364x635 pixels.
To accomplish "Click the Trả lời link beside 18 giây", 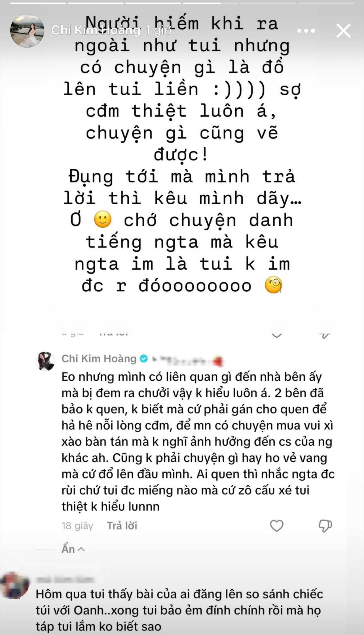I will click(x=122, y=526).
